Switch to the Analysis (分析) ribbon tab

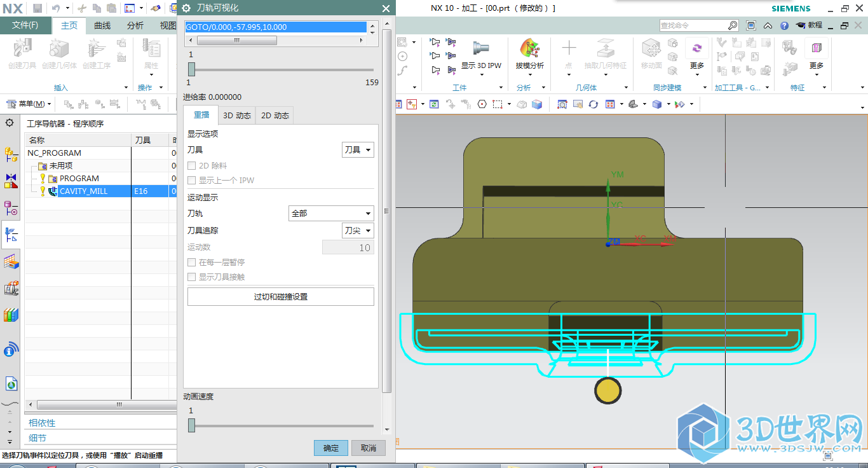(135, 25)
